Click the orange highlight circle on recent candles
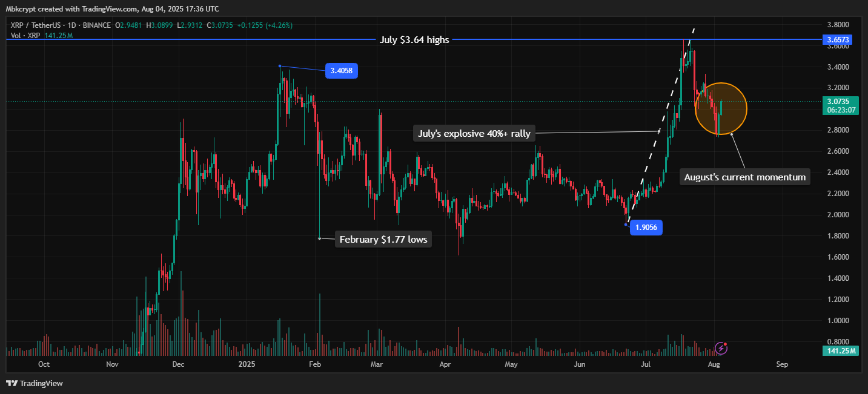Viewport: 868px width, 394px height. tap(721, 108)
